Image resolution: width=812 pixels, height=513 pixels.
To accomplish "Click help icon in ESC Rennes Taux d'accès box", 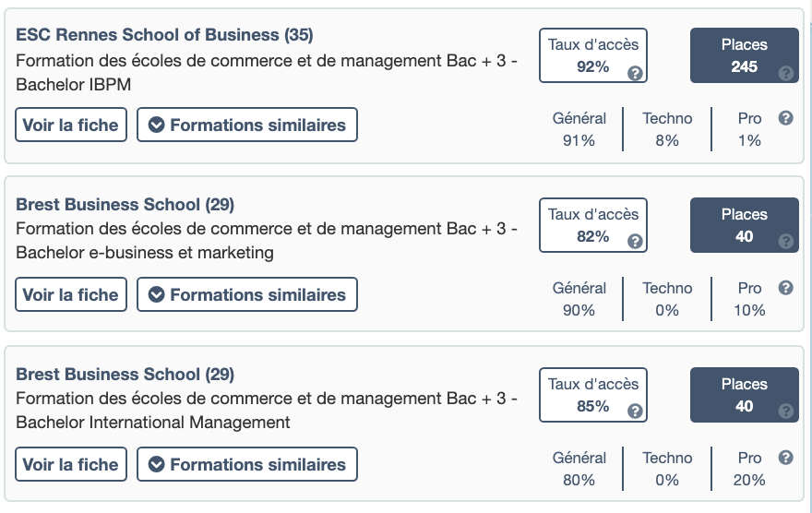I will 635,73.
